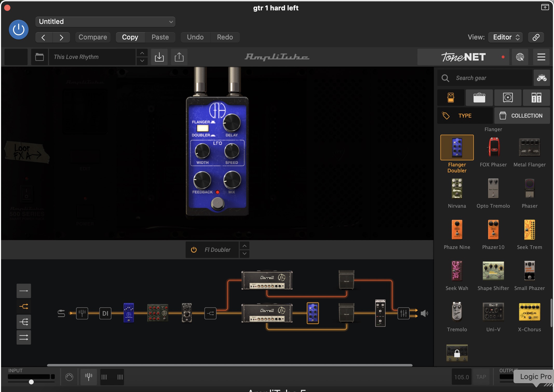554x392 pixels.
Task: Click the Fl Doubler up chevron
Action: pyautogui.click(x=244, y=246)
